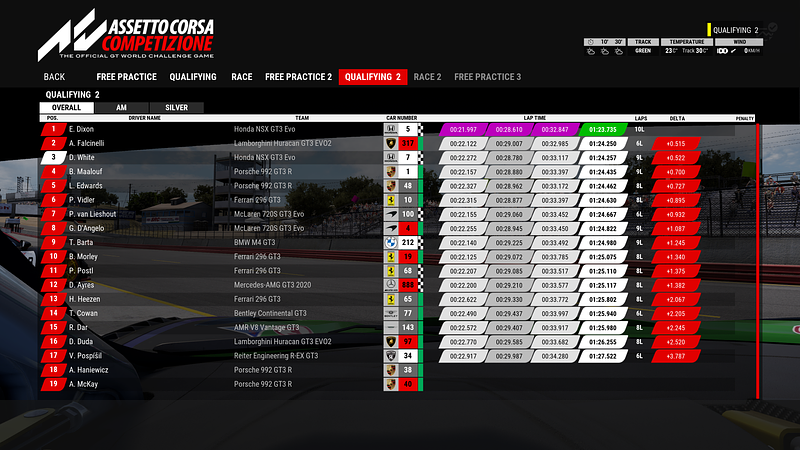Screen dimensions: 800x450
Task: Go back using the BACK button
Action: (x=54, y=77)
